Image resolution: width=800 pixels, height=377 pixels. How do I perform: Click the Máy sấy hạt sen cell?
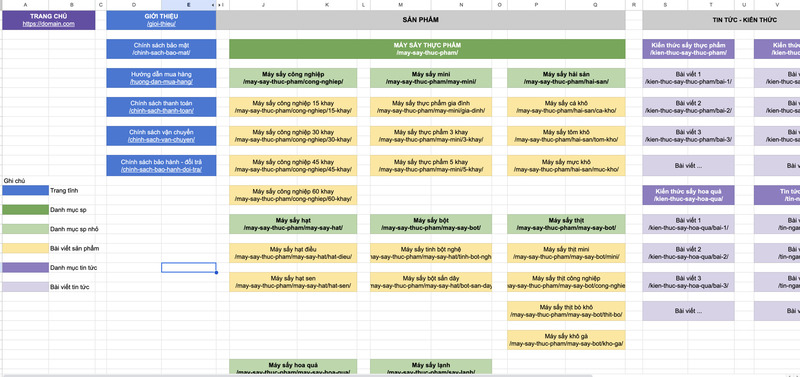[293, 282]
